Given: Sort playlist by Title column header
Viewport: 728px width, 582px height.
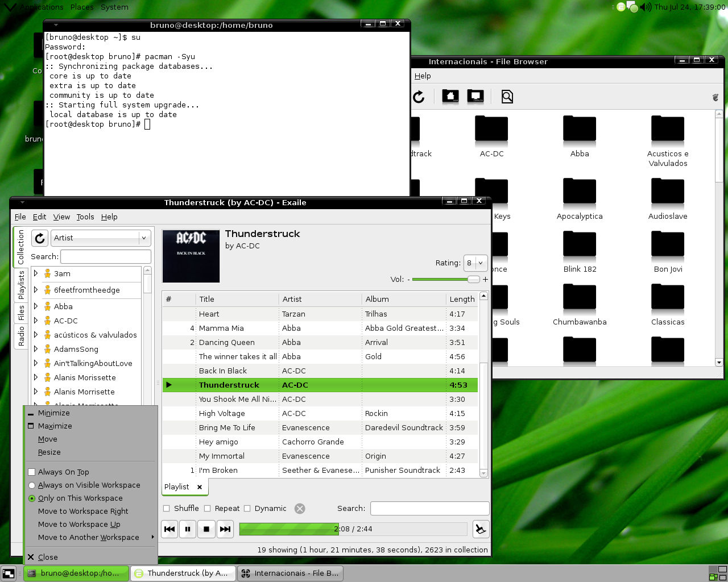Looking at the screenshot, I should (x=238, y=300).
